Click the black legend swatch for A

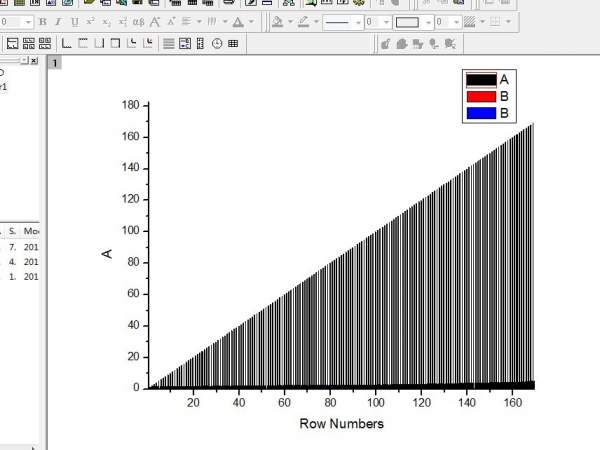pyautogui.click(x=481, y=80)
